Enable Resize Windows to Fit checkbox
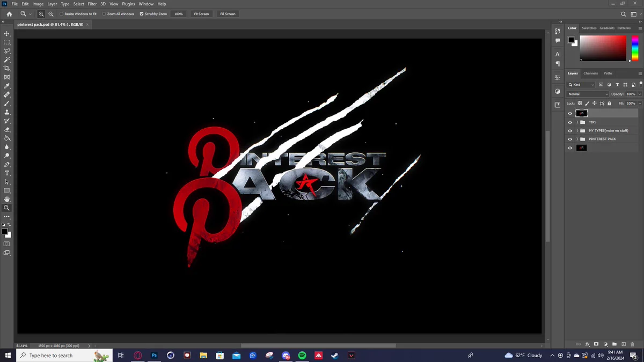 [x=61, y=14]
